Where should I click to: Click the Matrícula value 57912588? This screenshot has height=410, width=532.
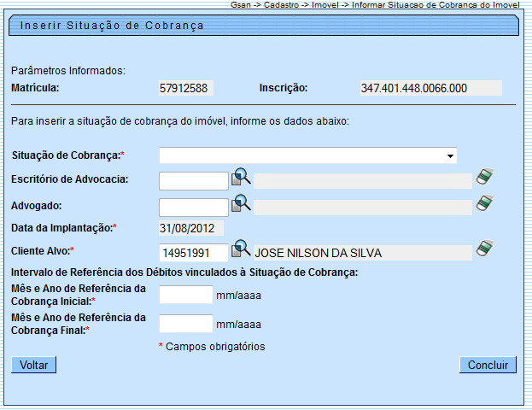pyautogui.click(x=185, y=88)
